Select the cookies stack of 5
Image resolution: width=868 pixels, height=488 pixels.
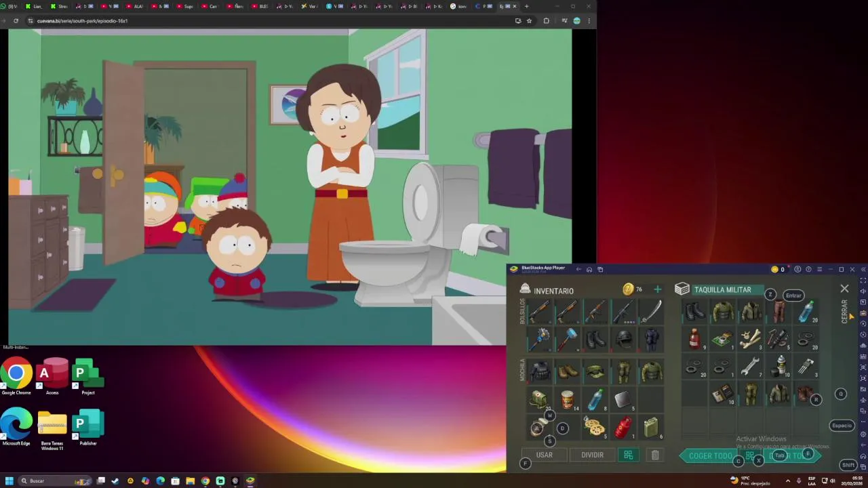click(595, 427)
